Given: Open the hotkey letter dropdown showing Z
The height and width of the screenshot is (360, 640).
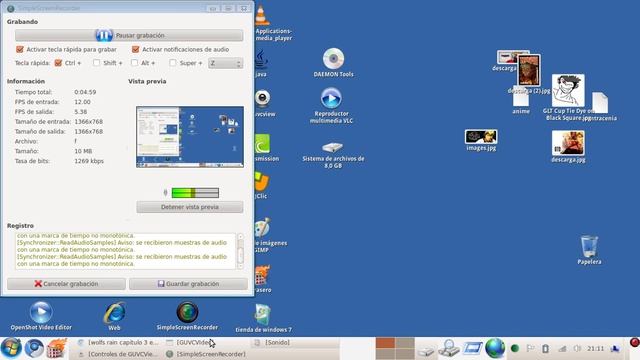Looking at the screenshot, I should point(225,63).
